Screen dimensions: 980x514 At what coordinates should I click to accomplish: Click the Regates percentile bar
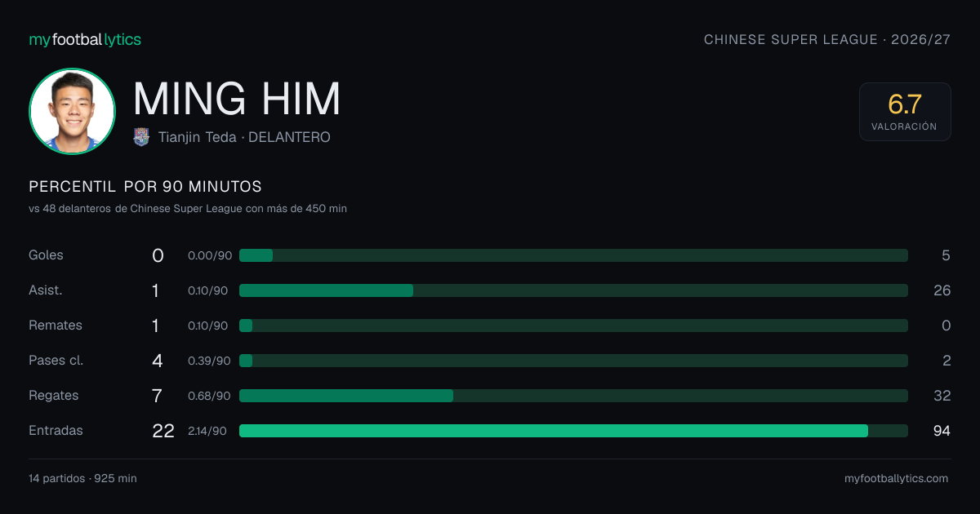pos(573,396)
